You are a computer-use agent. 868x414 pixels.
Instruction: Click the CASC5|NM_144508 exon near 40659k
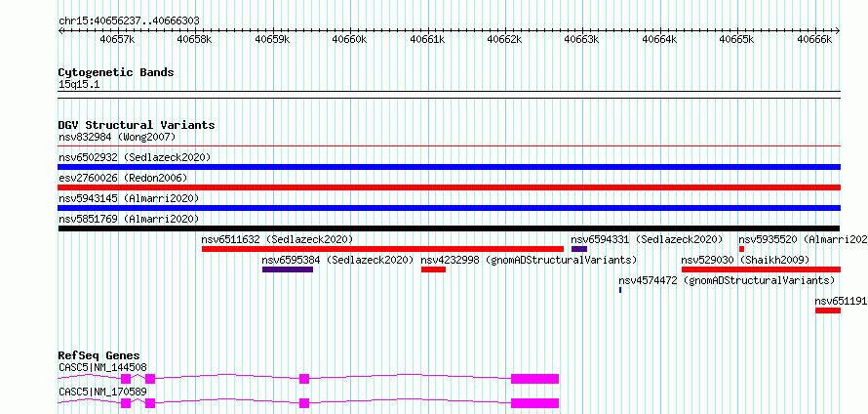(x=304, y=379)
